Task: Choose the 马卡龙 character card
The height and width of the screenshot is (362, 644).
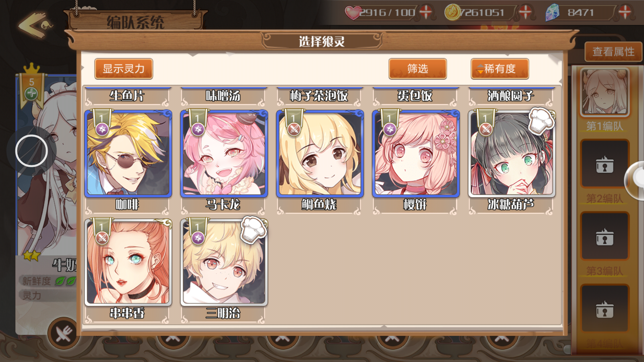Action: coord(224,154)
